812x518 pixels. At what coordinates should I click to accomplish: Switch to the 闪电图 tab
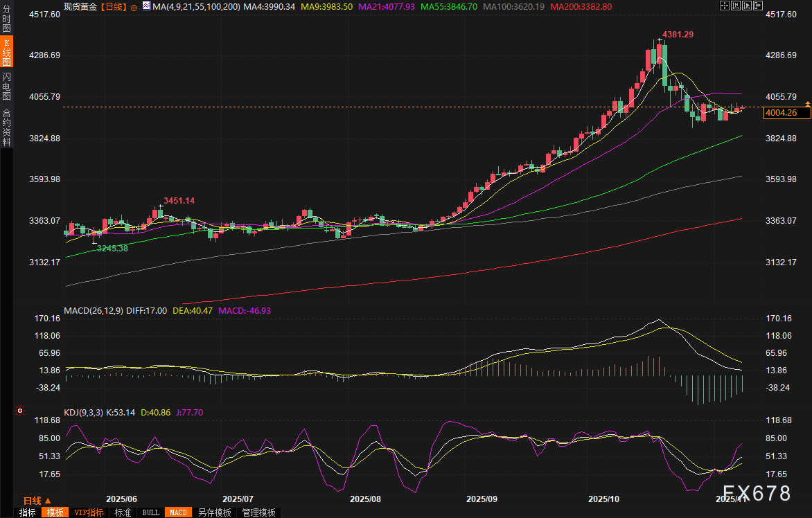[6, 86]
